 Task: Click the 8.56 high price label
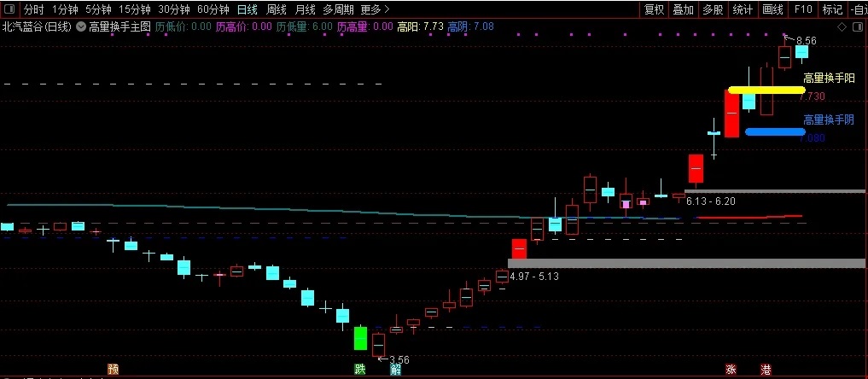807,40
